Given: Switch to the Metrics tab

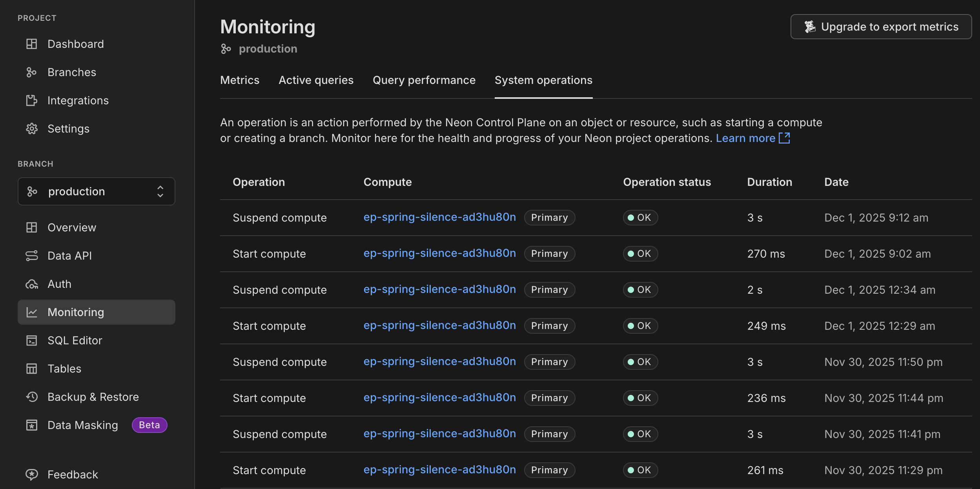Looking at the screenshot, I should pyautogui.click(x=240, y=80).
